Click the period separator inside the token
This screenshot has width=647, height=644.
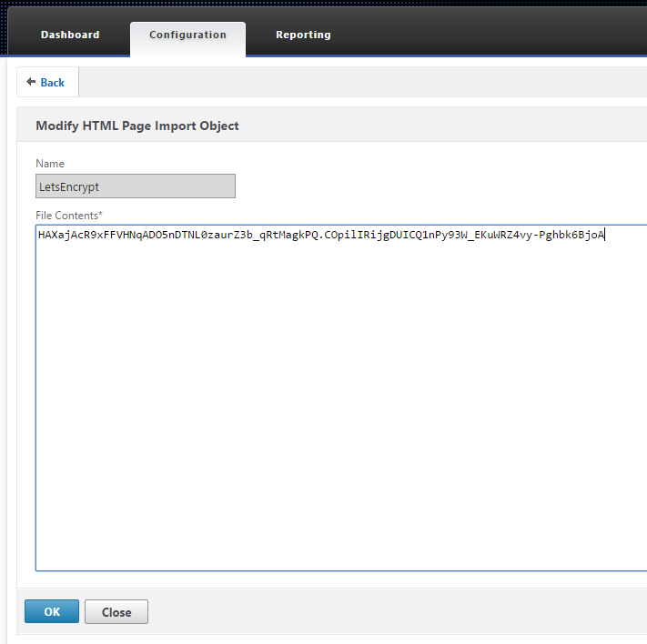coord(320,236)
